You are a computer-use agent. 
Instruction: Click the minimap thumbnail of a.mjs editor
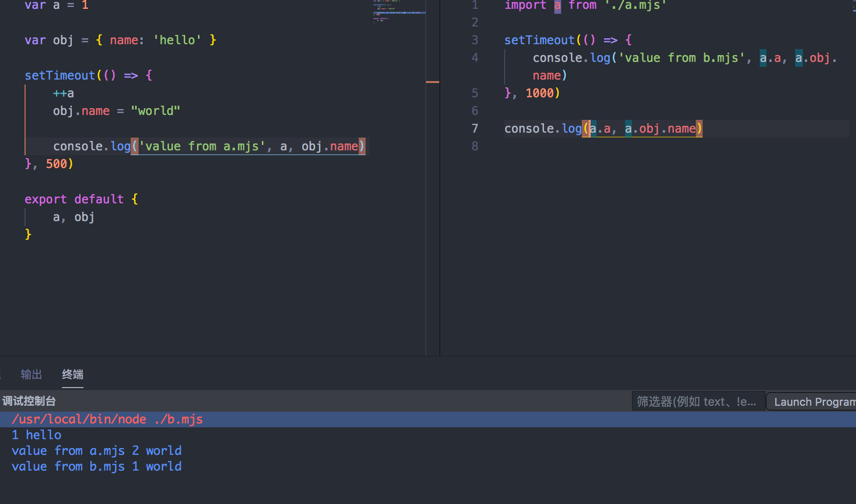(x=399, y=12)
